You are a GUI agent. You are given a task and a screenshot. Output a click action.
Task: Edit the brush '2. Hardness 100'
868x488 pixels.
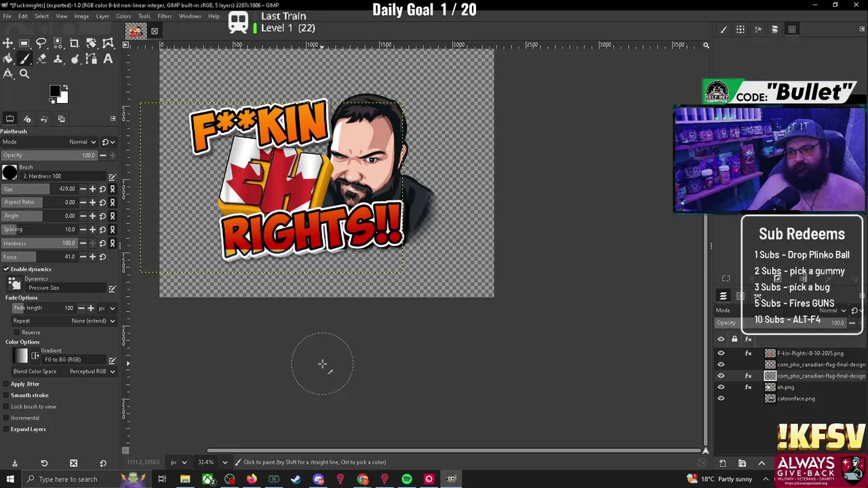click(112, 177)
